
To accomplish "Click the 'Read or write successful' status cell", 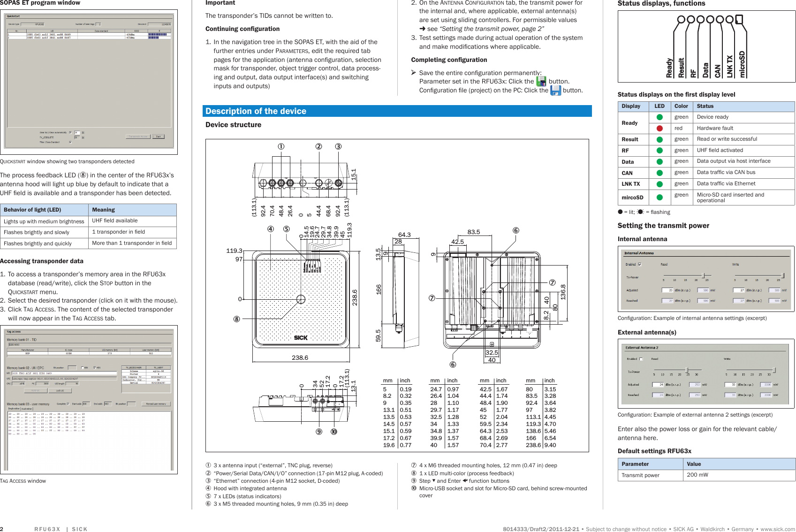I will coord(744,139).
